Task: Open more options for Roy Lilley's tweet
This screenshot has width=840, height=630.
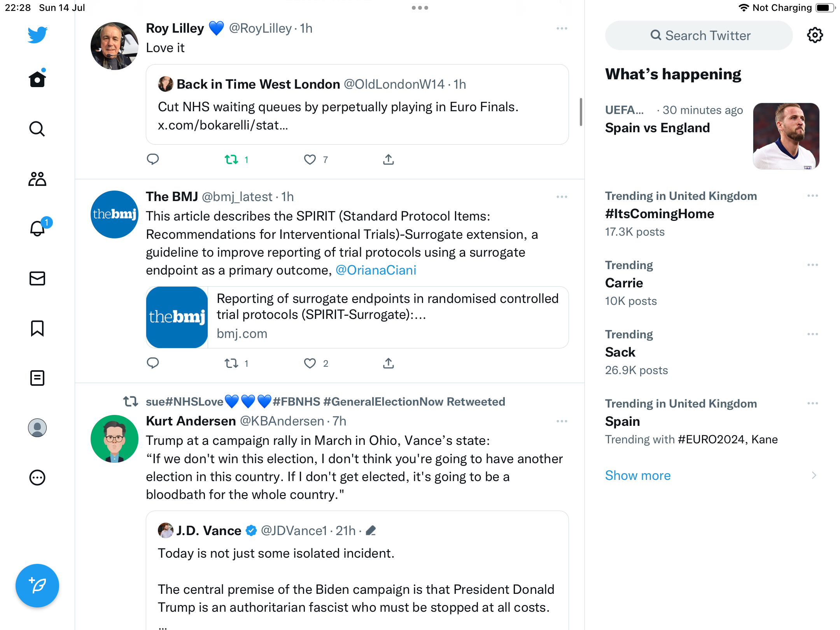Action: (562, 29)
